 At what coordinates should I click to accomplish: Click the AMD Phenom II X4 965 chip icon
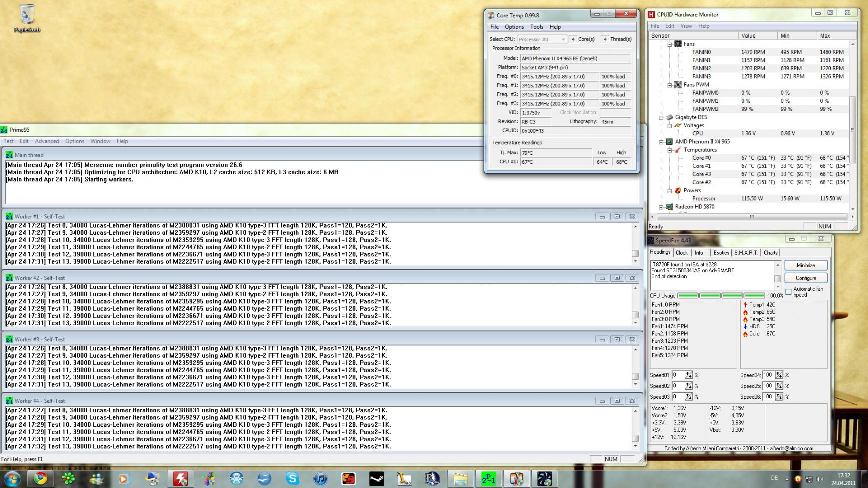coord(669,142)
